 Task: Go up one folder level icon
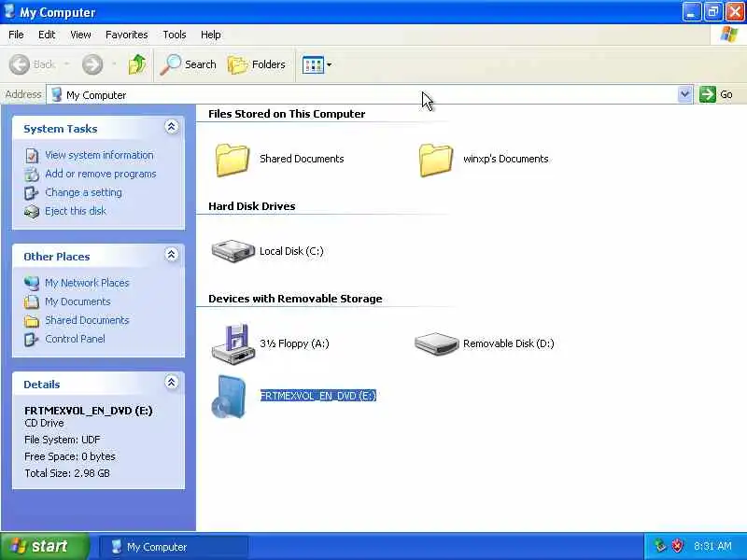tap(137, 64)
